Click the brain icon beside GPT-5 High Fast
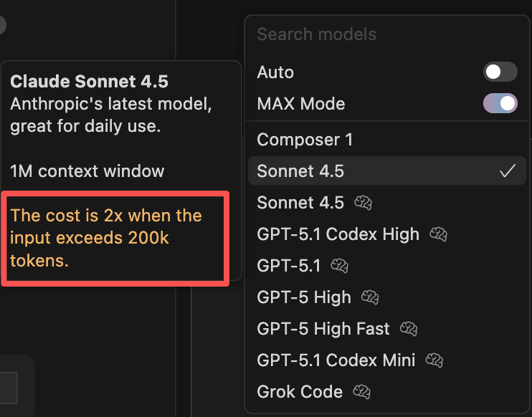 (409, 329)
